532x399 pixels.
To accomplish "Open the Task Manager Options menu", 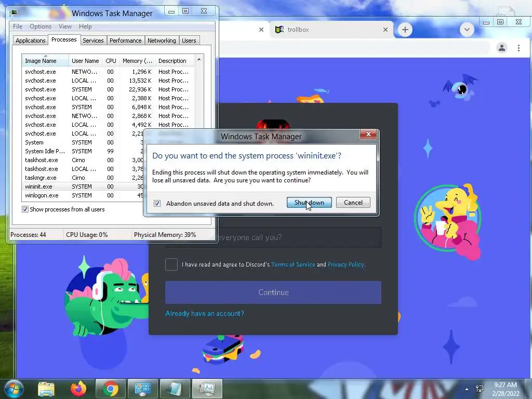I will pos(41,26).
